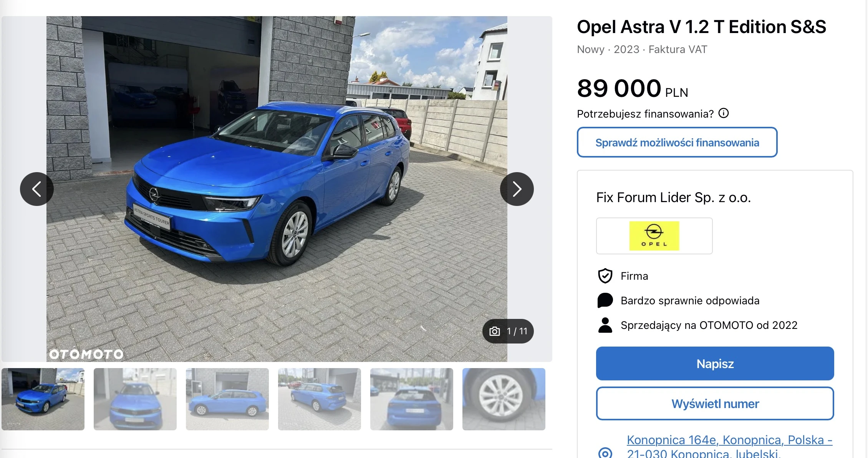Select second thumbnail showing car front view

click(135, 399)
